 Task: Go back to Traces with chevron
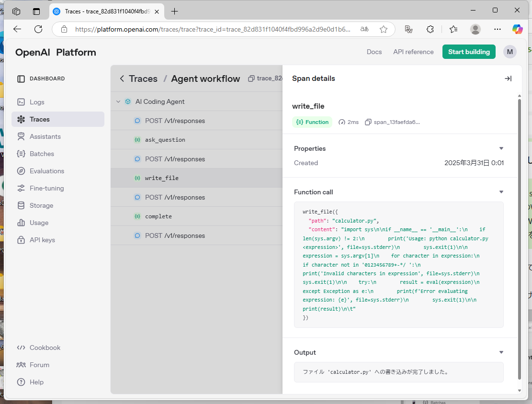(122, 79)
